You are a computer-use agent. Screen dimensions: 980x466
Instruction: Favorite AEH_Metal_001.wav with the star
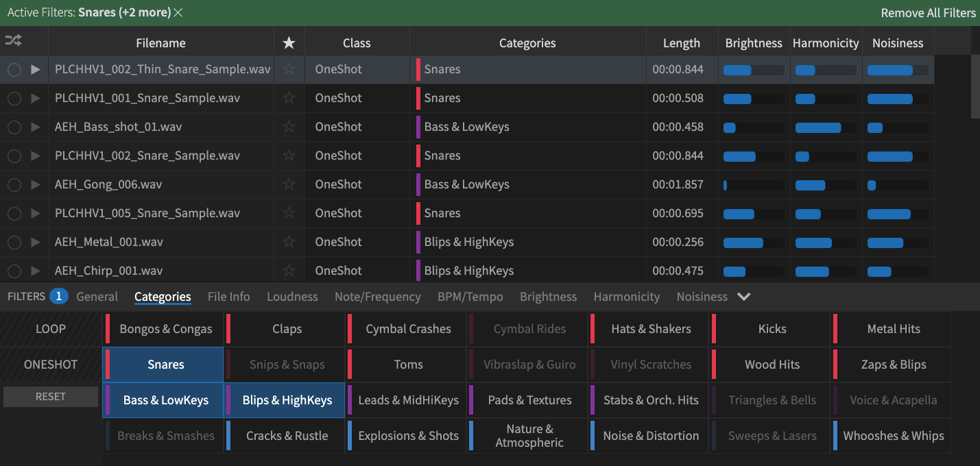click(289, 242)
